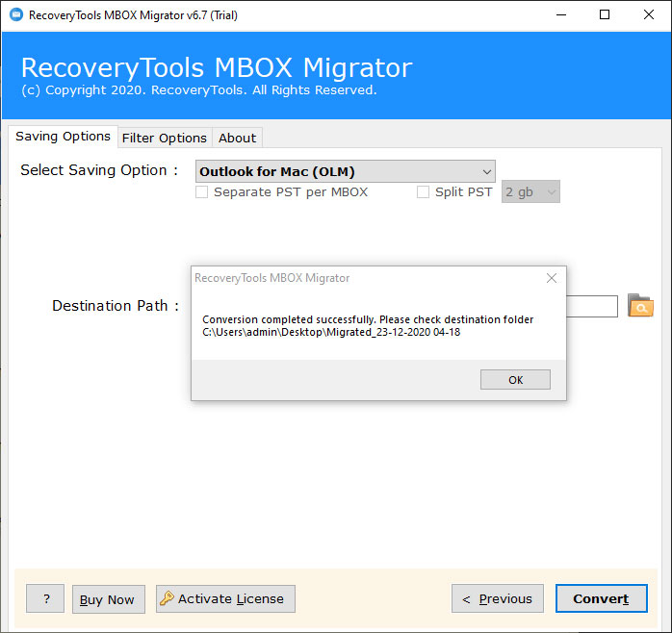Start conversion with the Convert button
The image size is (672, 633).
pyautogui.click(x=602, y=598)
